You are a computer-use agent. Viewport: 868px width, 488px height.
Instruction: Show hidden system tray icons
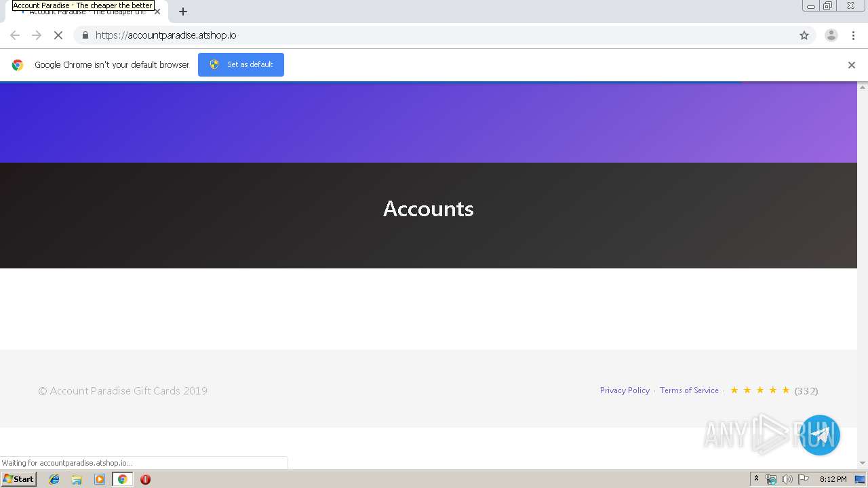coord(756,479)
